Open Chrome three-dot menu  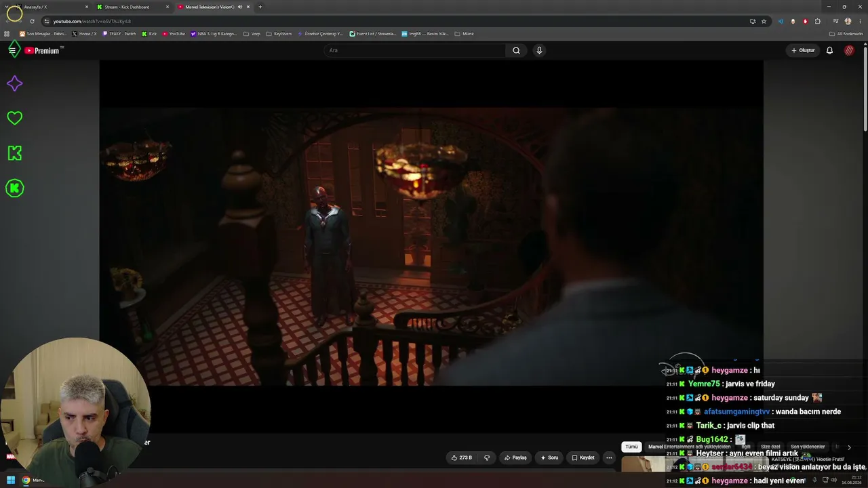click(860, 21)
